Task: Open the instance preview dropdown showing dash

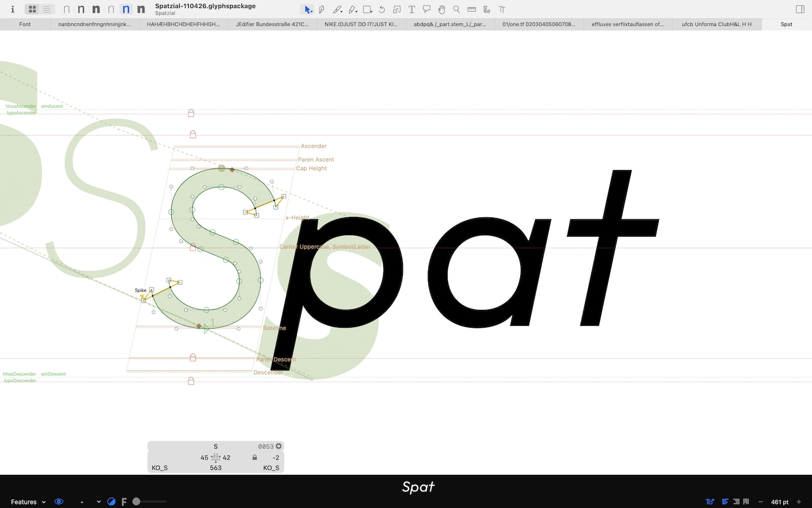Action: pyautogui.click(x=90, y=502)
